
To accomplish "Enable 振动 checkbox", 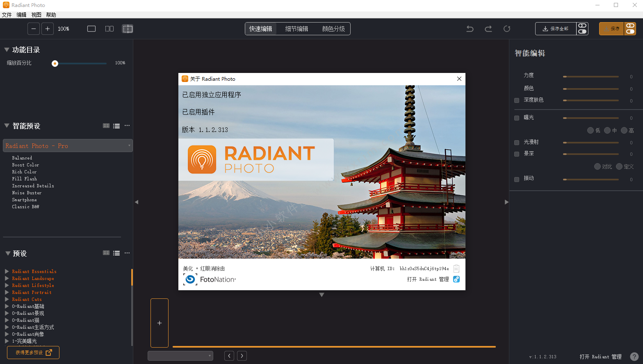I will pos(517,179).
